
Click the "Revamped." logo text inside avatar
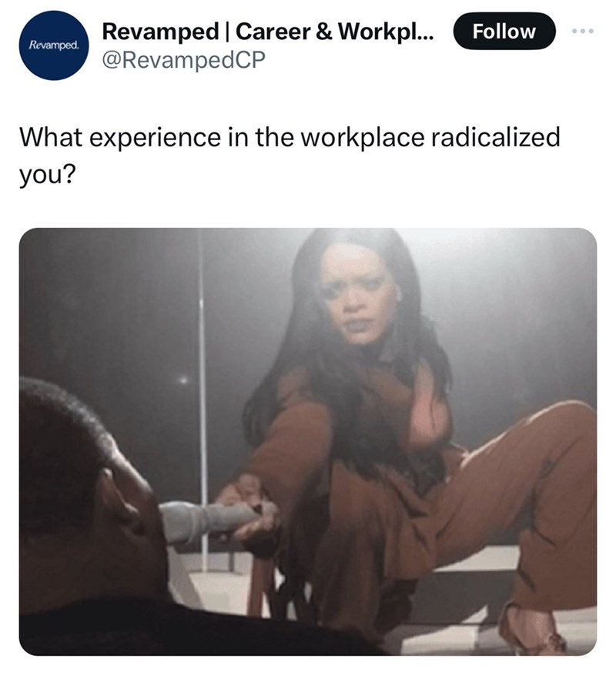coord(54,45)
